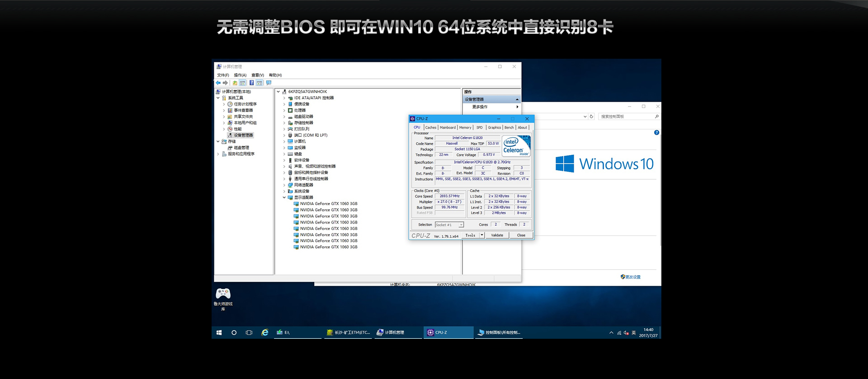The width and height of the screenshot is (868, 379).
Task: Click the 更改设置 link
Action: pyautogui.click(x=632, y=277)
